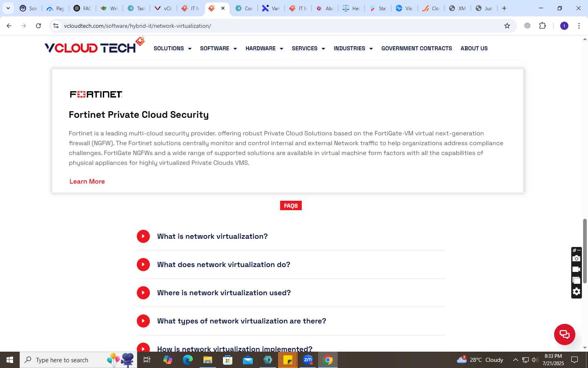Click the video record icon in side widget
The height and width of the screenshot is (368, 588).
point(576,269)
